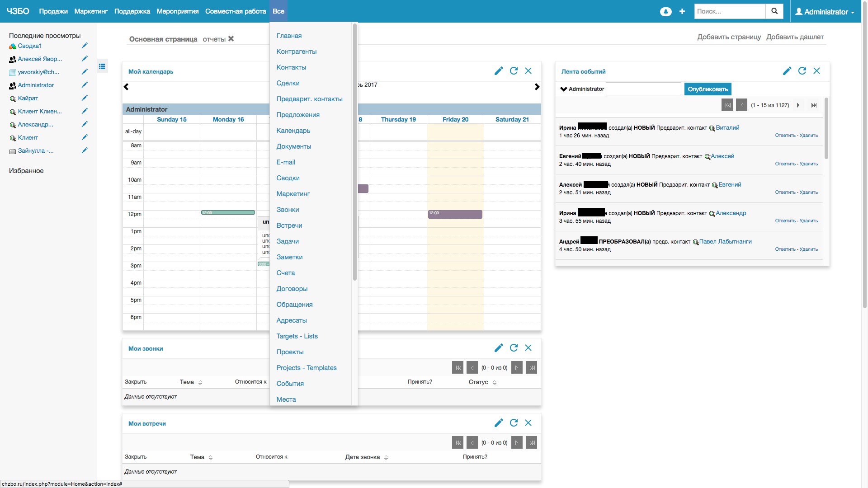The width and height of the screenshot is (868, 488).
Task: Click the plus quick-create icon
Action: pyautogui.click(x=682, y=12)
